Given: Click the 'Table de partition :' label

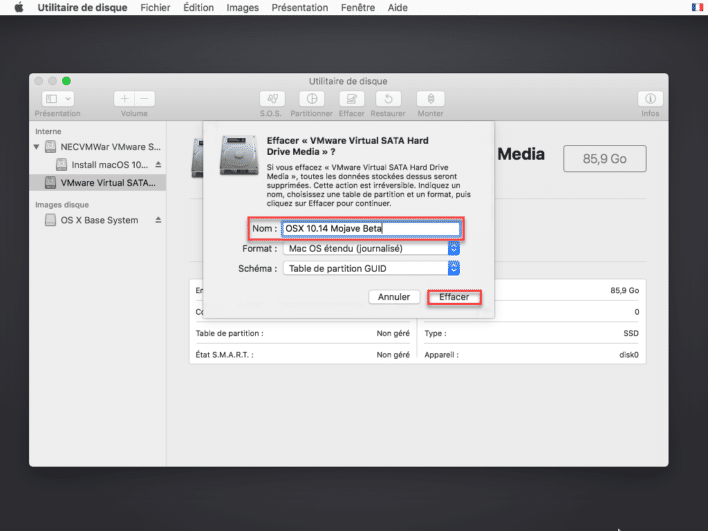Looking at the screenshot, I should pyautogui.click(x=229, y=333).
